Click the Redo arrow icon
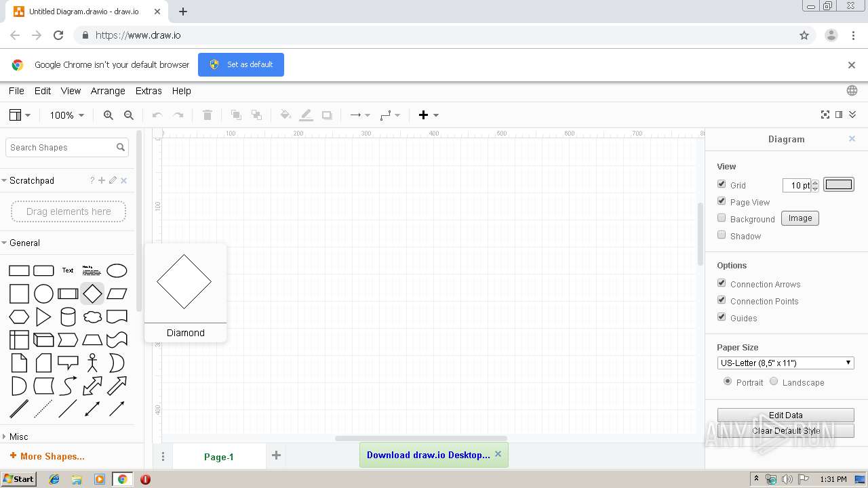 [178, 115]
